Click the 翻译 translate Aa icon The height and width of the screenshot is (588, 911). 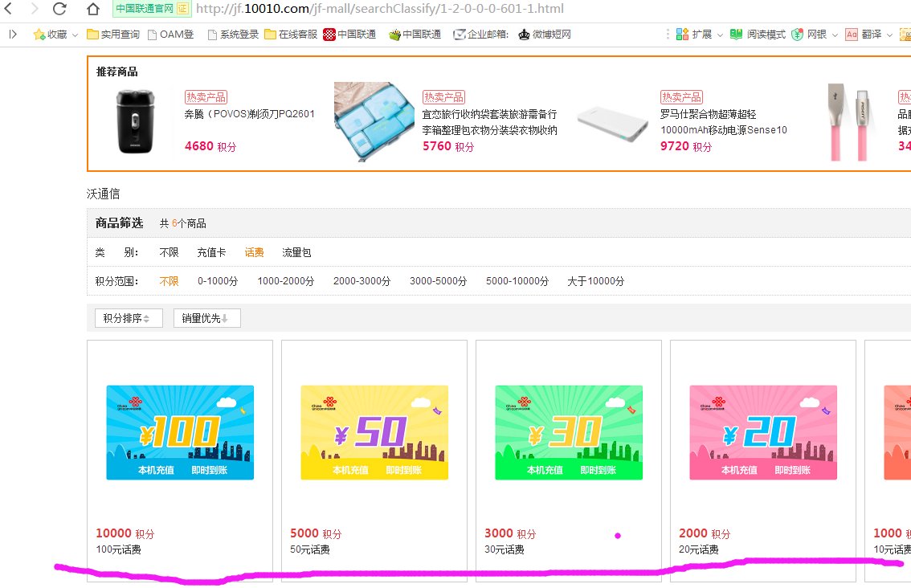(851, 35)
